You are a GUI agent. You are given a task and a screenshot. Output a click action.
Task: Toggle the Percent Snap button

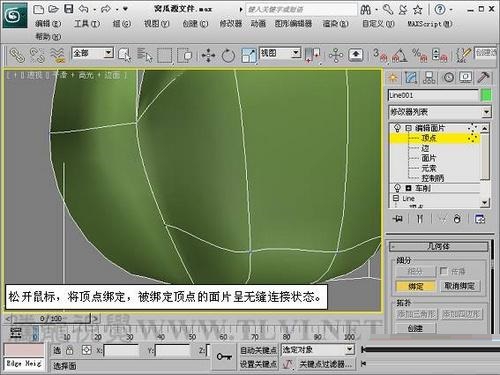419,55
